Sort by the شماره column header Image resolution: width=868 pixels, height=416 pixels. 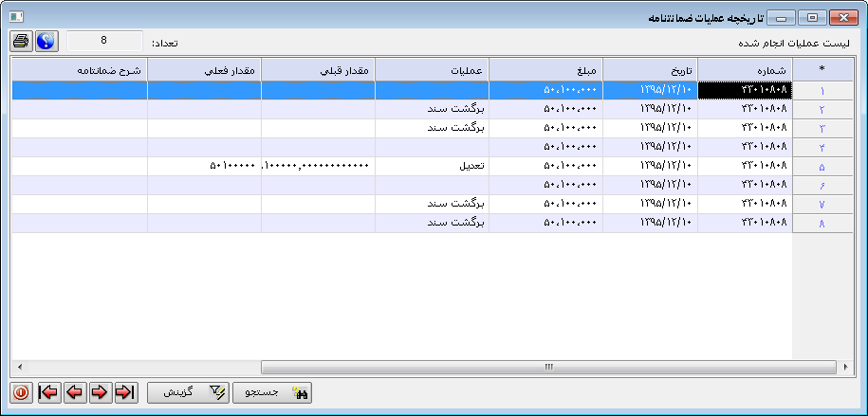click(745, 70)
